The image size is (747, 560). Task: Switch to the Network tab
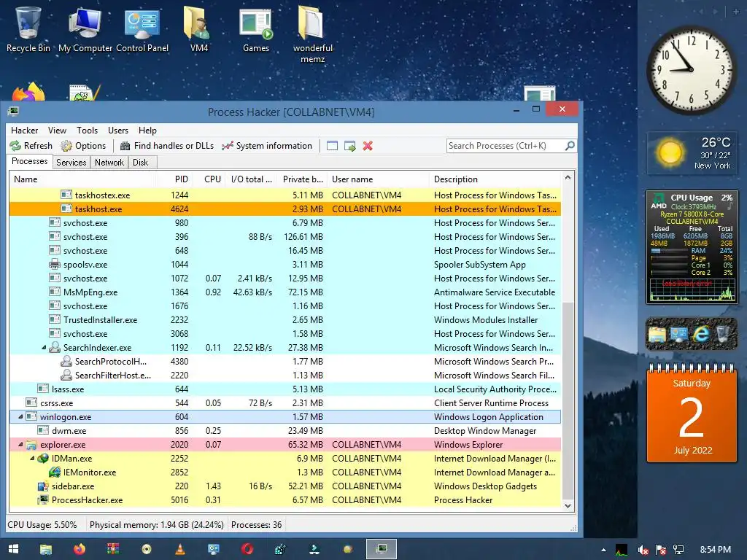[x=109, y=163]
